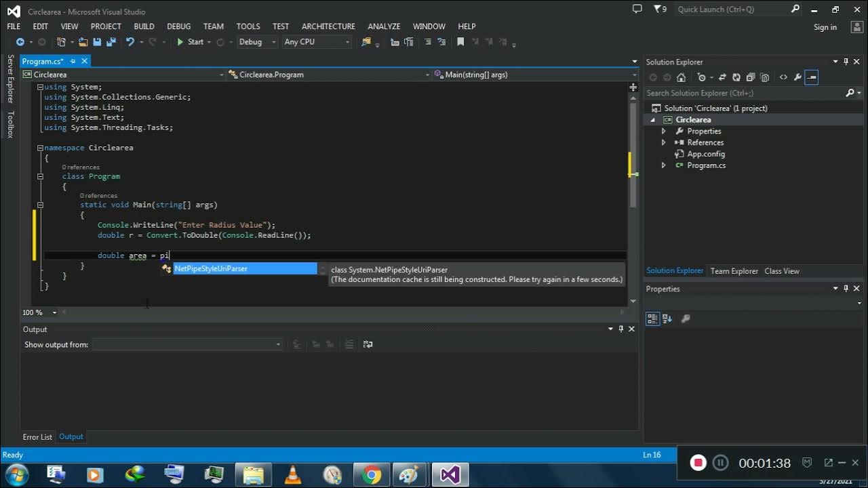Collapse the class Program outline region
The width and height of the screenshot is (868, 488).
pyautogui.click(x=40, y=176)
